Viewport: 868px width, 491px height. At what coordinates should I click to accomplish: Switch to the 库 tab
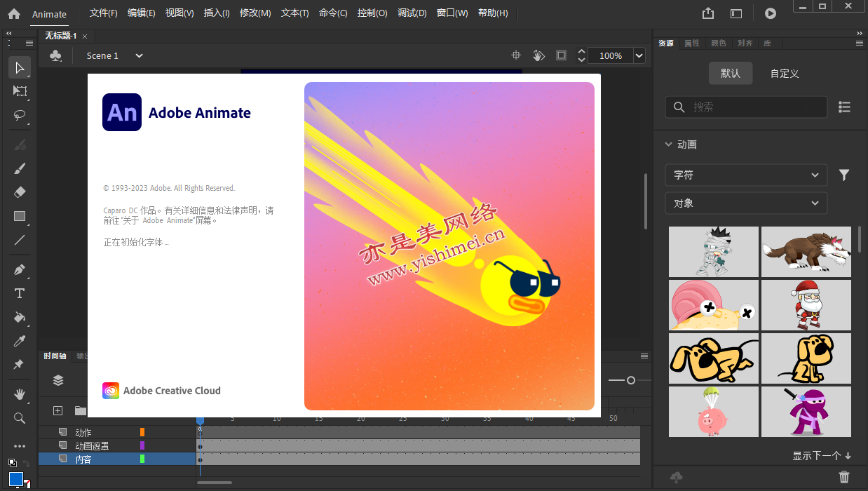767,43
